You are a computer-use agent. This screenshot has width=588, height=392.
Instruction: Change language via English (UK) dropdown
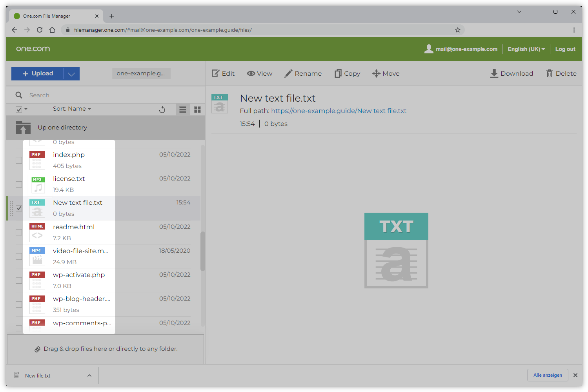coord(526,49)
